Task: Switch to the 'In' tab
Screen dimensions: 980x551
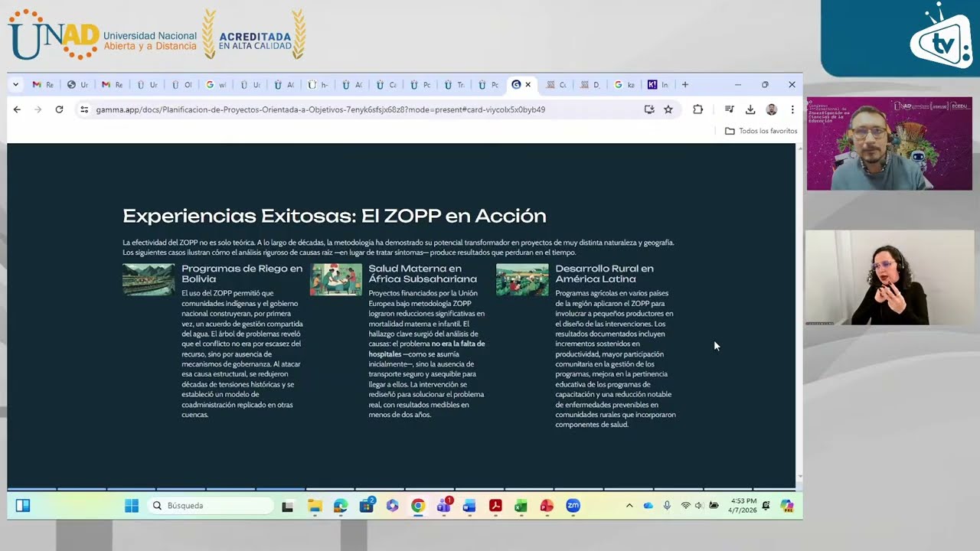Action: click(x=658, y=85)
